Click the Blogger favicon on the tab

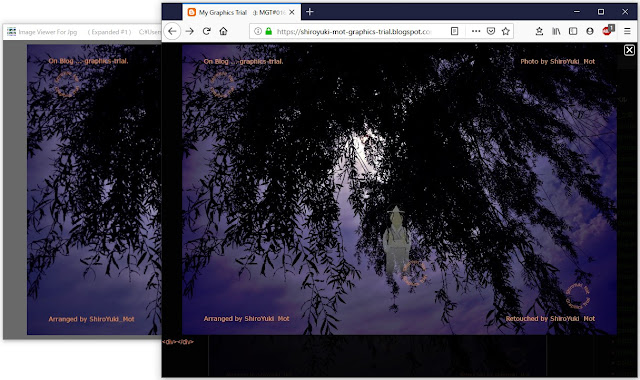pos(191,12)
